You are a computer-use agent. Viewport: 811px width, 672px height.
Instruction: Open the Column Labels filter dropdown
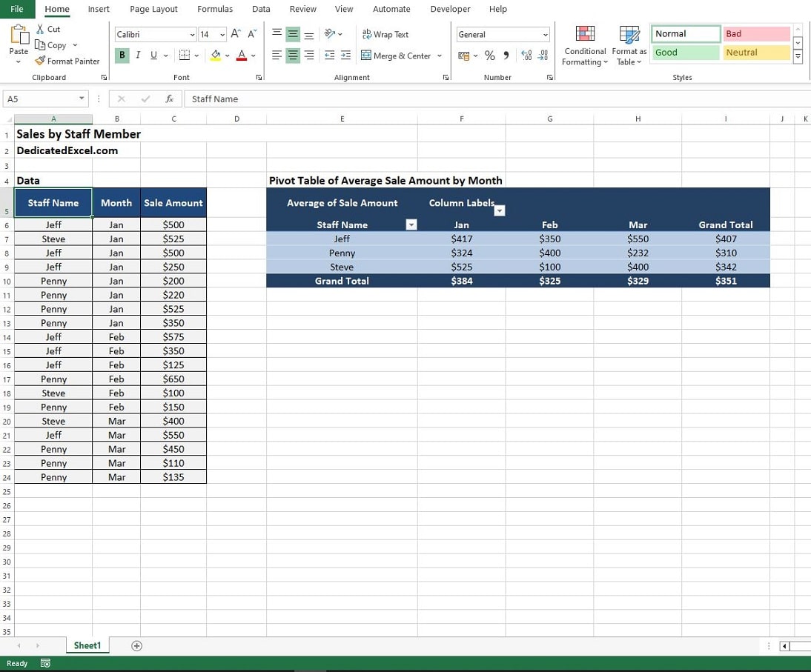coord(499,210)
